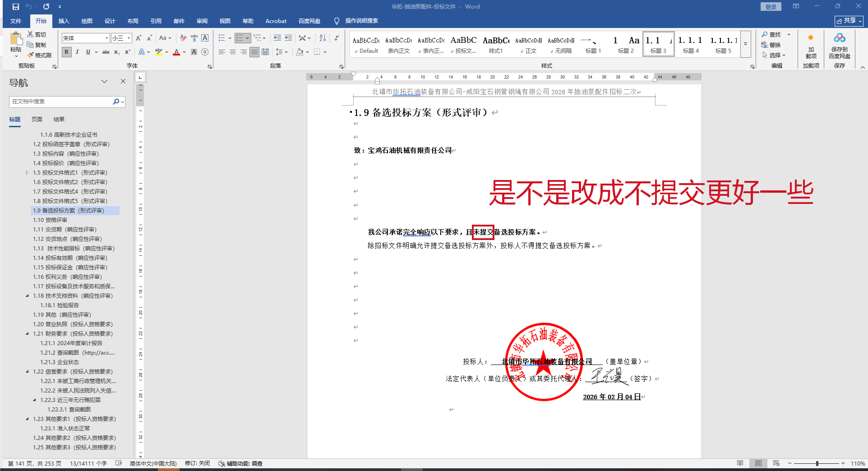This screenshot has width=868, height=471.
Task: Cut selection using the 剪切 scissors button
Action: pos(37,34)
